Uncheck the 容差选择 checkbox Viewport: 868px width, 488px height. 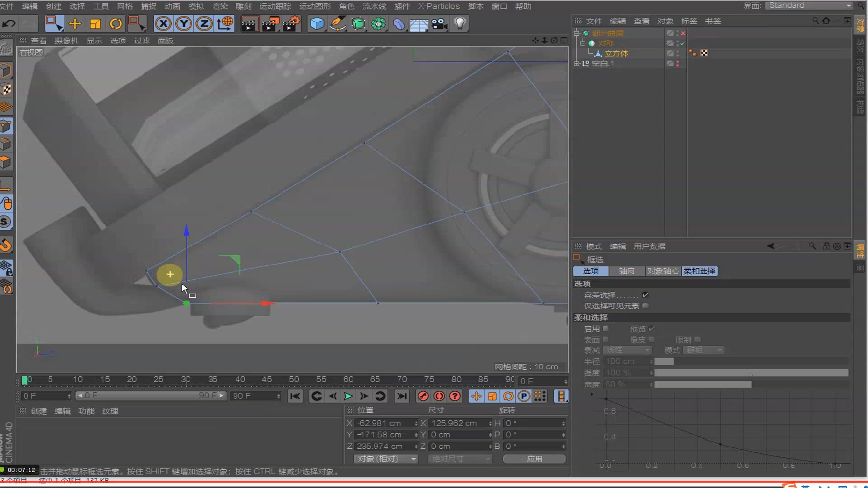(x=646, y=295)
